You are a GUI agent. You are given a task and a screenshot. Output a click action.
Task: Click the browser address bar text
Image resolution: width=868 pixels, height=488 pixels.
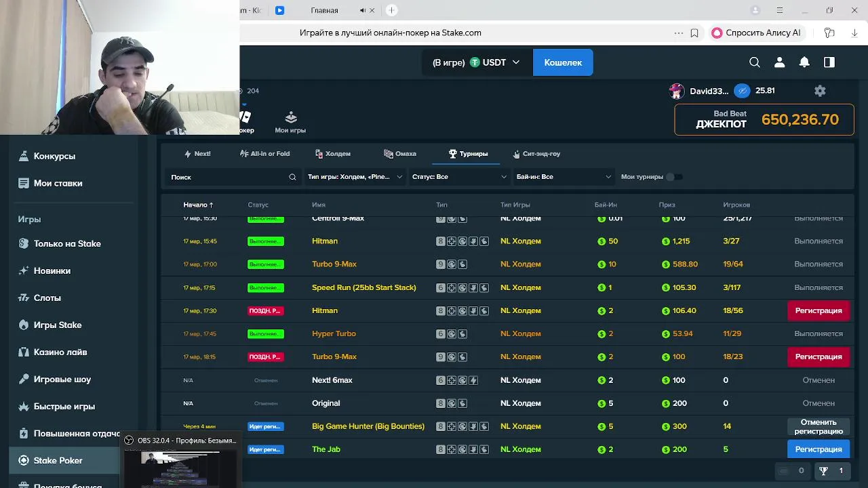click(x=391, y=33)
